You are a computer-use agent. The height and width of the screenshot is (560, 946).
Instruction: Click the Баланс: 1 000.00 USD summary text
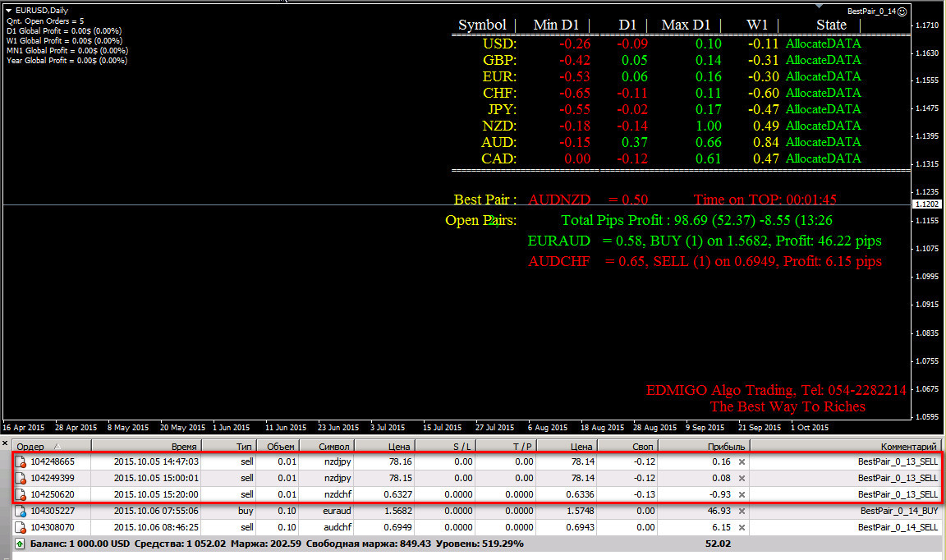pos(80,544)
